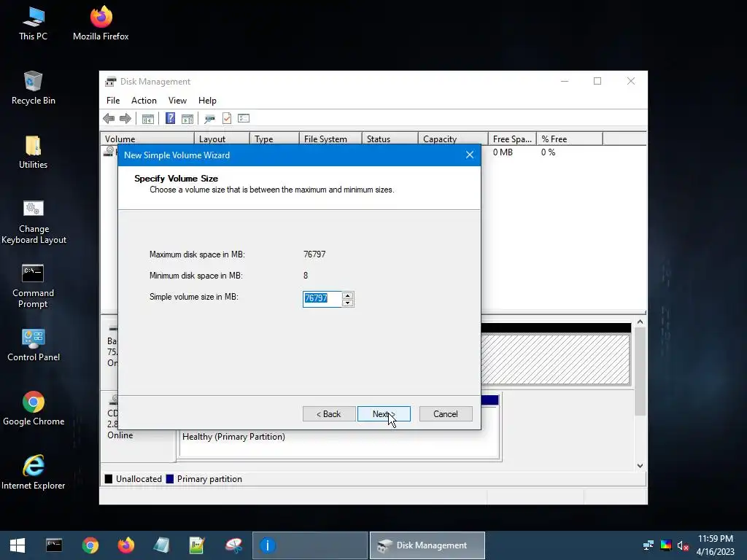Open the notepad-like taskbar app icon
This screenshot has height=560, width=747.
coord(161,545)
